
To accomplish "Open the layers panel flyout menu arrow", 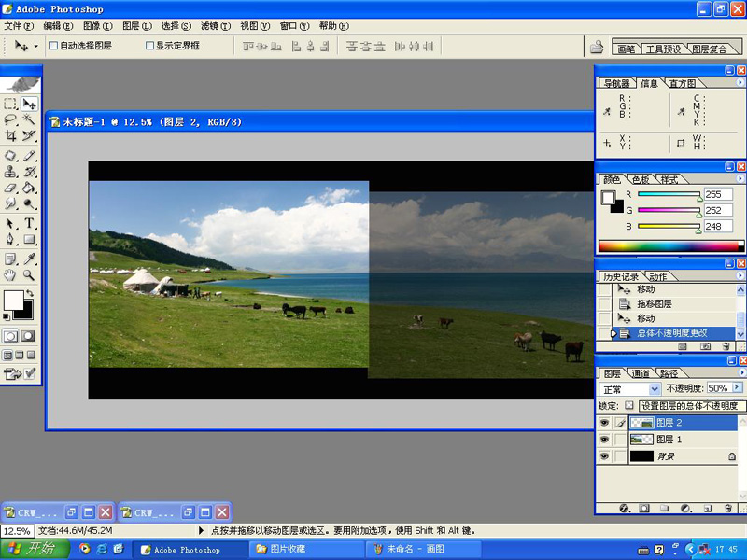I will (x=741, y=372).
